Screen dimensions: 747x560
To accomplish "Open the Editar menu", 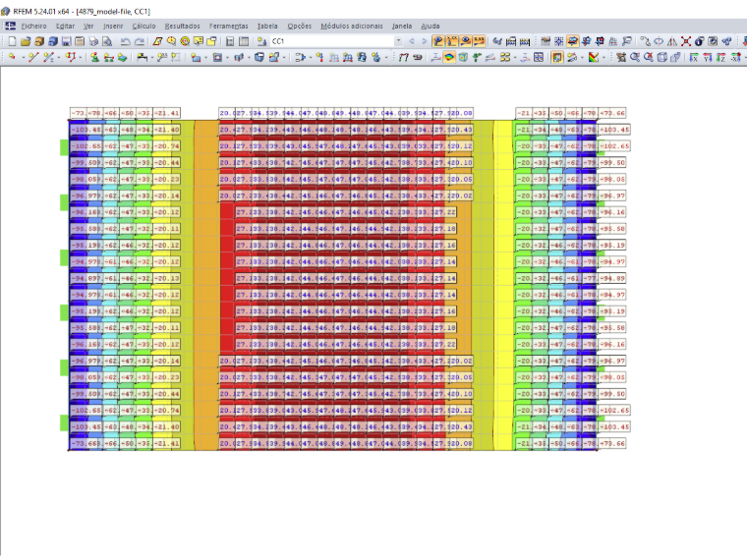I will click(x=65, y=27).
